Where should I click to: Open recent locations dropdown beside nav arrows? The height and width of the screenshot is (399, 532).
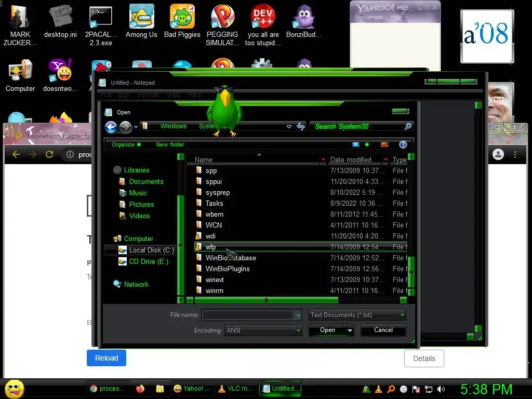136,127
